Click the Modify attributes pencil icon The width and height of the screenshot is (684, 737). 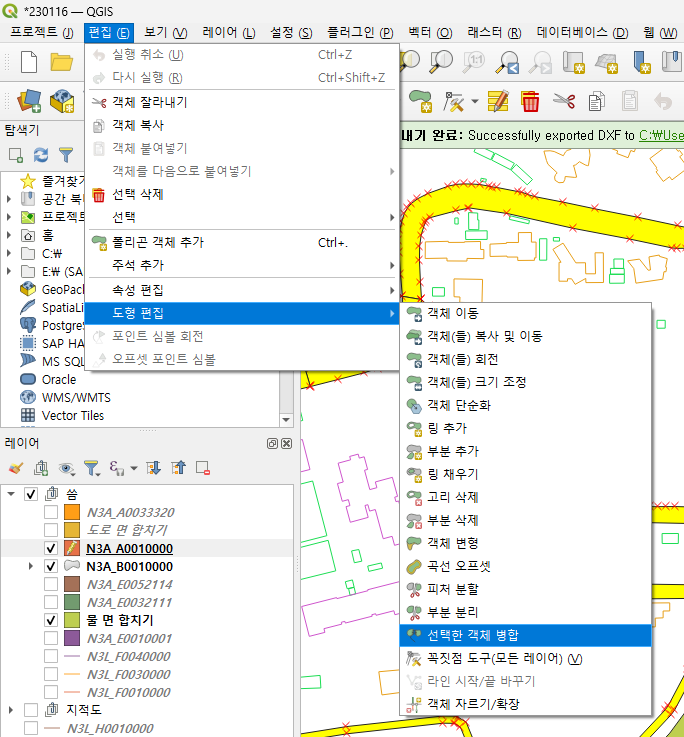pos(498,101)
